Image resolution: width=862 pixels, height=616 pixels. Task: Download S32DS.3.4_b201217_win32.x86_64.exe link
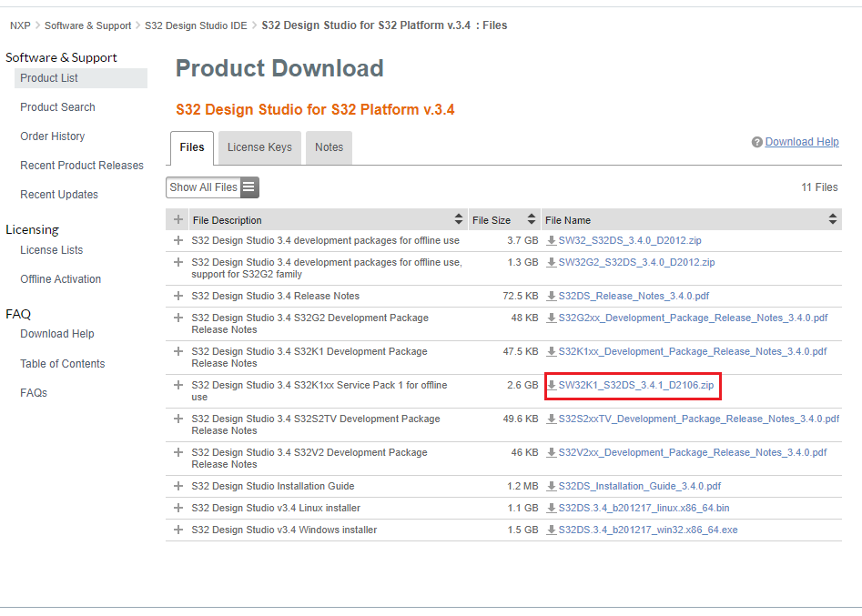(648, 530)
